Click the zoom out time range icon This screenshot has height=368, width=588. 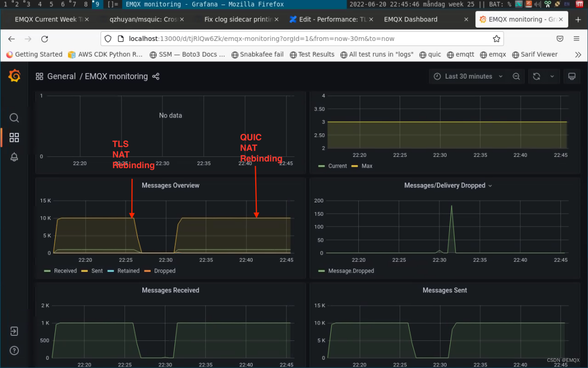point(516,77)
